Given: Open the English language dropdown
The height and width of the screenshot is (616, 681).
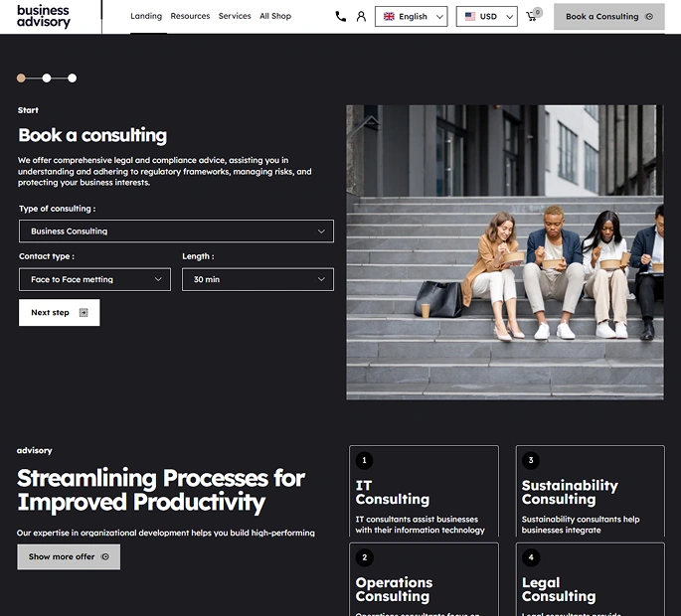Looking at the screenshot, I should pos(411,17).
